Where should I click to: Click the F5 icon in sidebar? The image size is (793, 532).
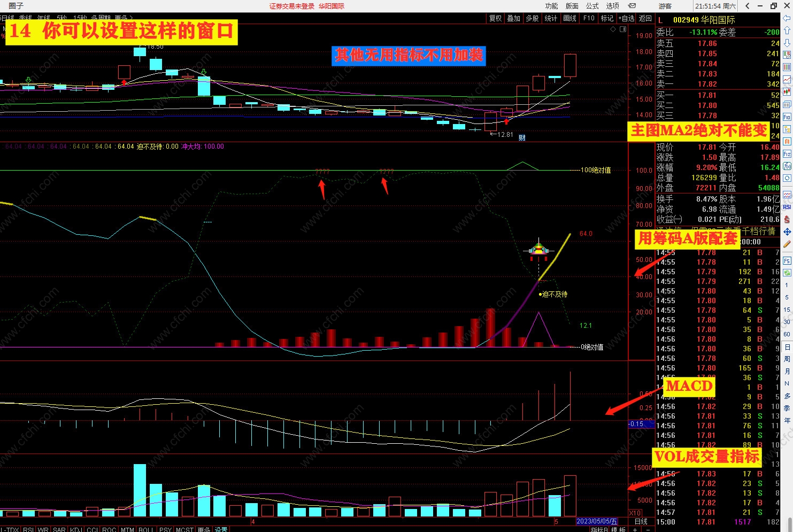point(787,261)
